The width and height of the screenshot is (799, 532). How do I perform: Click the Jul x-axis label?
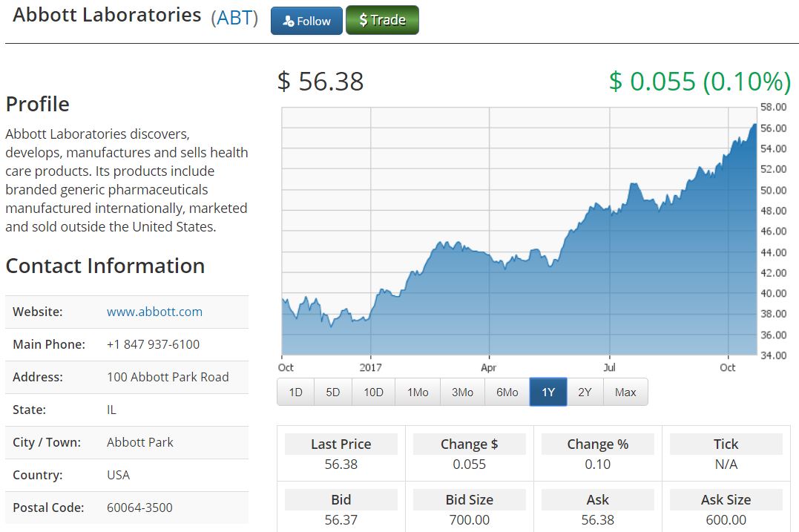coord(609,367)
